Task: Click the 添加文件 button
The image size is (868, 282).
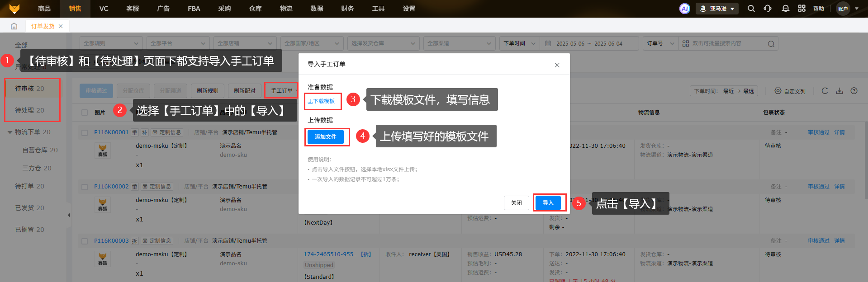Action: (326, 137)
